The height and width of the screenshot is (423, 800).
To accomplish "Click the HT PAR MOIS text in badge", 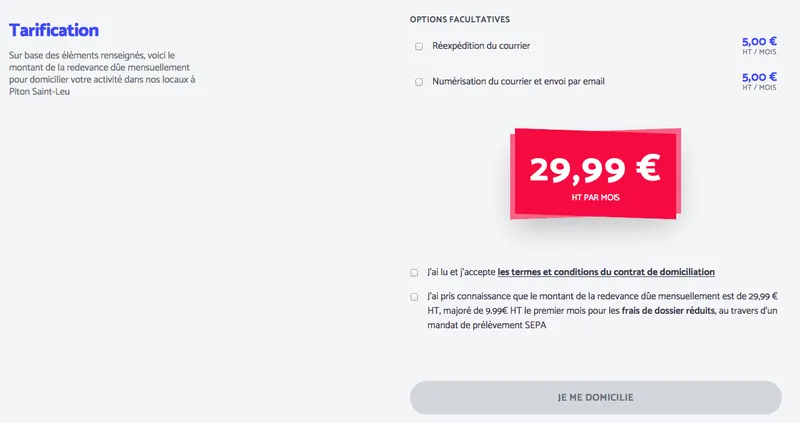I will (x=595, y=198).
